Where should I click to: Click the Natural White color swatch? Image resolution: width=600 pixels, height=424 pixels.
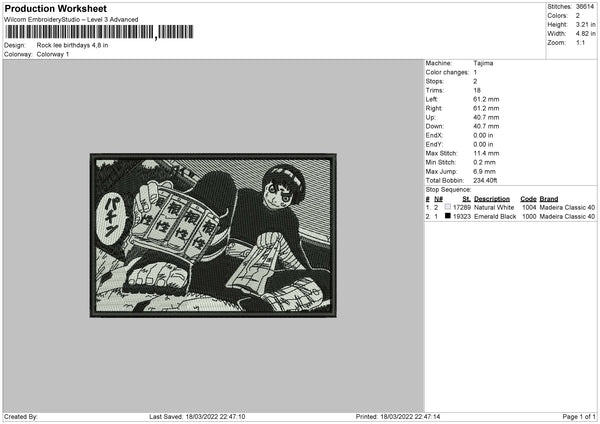pyautogui.click(x=448, y=207)
